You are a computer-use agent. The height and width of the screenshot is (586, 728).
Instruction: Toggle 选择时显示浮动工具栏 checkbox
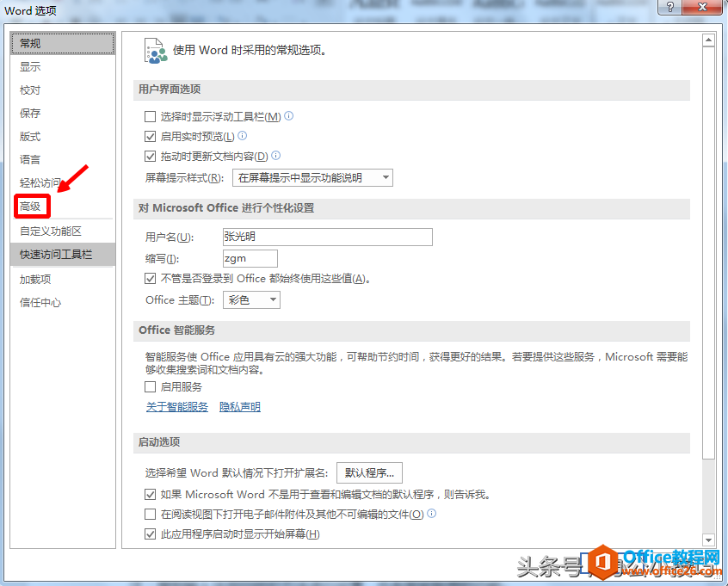pos(150,116)
